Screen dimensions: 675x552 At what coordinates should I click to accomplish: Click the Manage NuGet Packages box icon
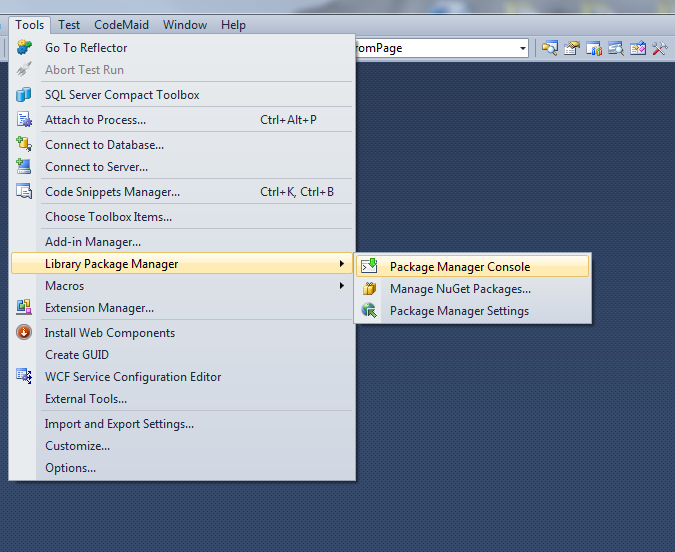click(x=369, y=288)
